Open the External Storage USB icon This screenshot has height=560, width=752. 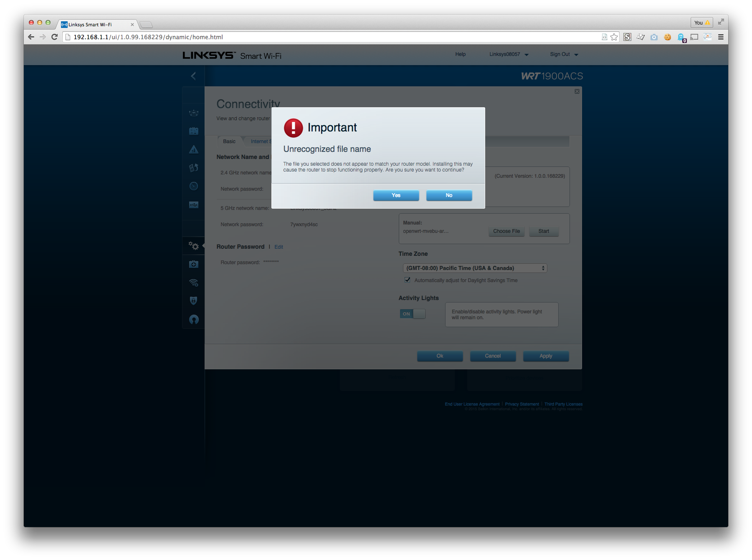click(x=194, y=204)
